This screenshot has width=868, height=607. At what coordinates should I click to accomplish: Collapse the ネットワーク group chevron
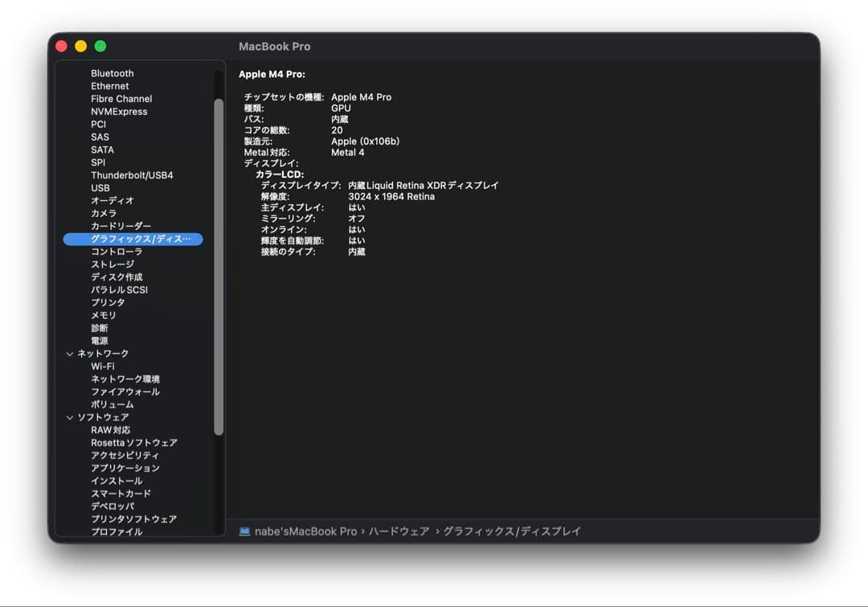[70, 354]
